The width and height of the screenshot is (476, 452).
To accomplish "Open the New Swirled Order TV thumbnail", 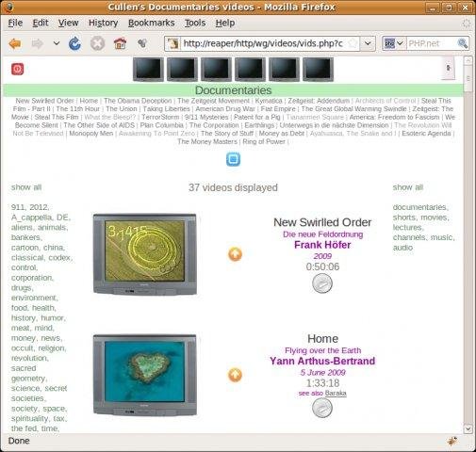I will (145, 254).
